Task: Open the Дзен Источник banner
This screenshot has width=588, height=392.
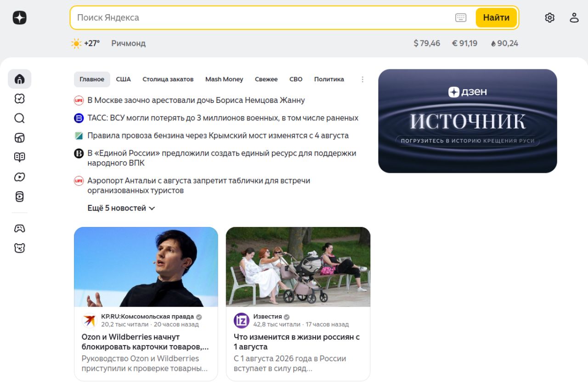Action: click(468, 121)
